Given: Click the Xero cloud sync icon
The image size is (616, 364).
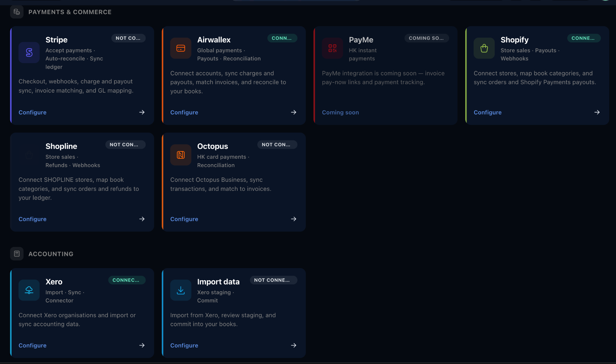Looking at the screenshot, I should (x=29, y=290).
